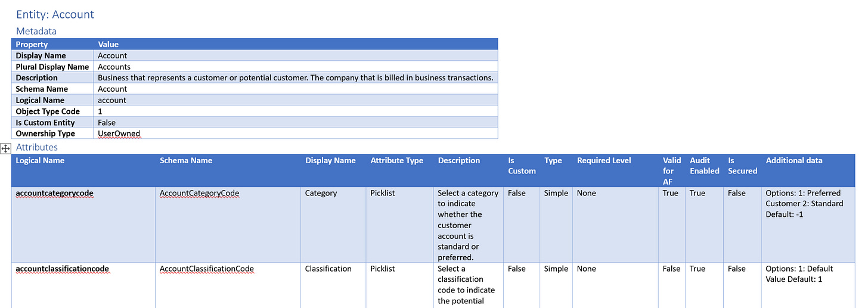Click 'True' under Valid for AF, accountcategorycode row
The height and width of the screenshot is (308, 868).
pos(671,193)
